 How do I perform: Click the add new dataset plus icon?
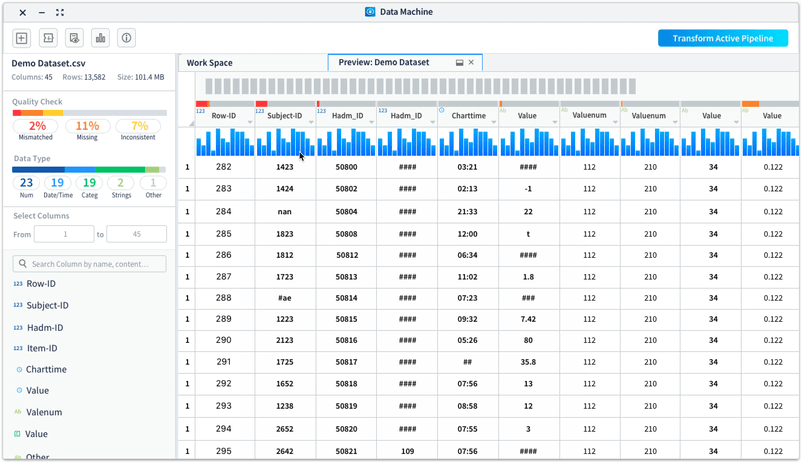(x=21, y=38)
